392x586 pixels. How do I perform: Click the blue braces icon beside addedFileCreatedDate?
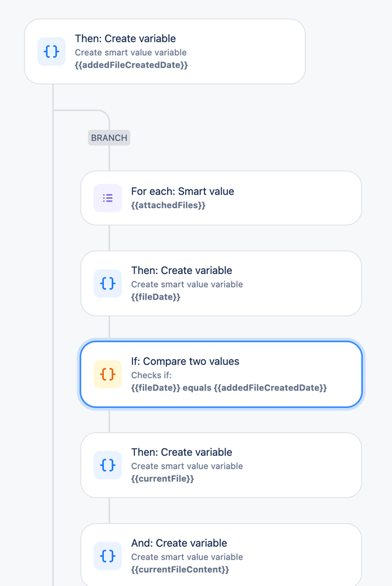[x=52, y=52]
